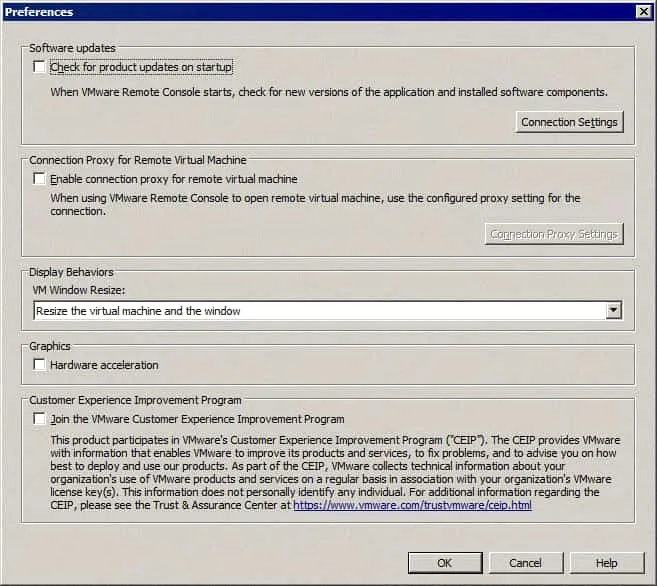Select the 'Software updates' group heading
Screen dimensions: 657x586
tap(72, 48)
